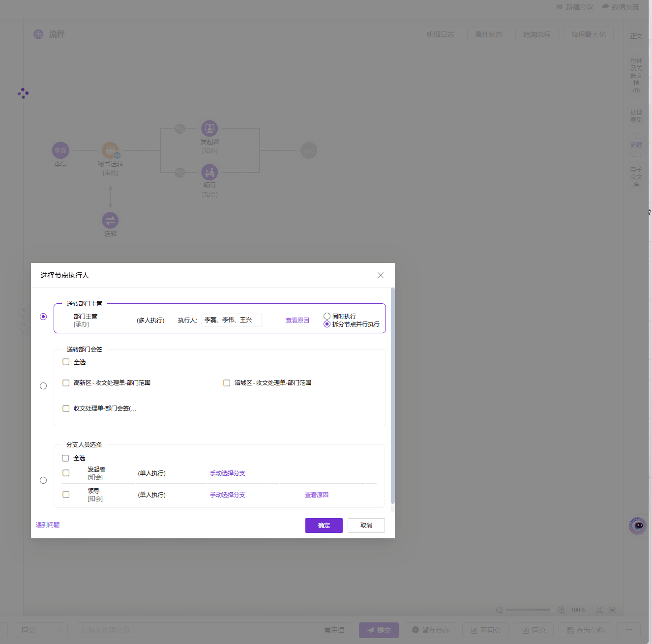Open the 属性状态 button

pyautogui.click(x=489, y=34)
